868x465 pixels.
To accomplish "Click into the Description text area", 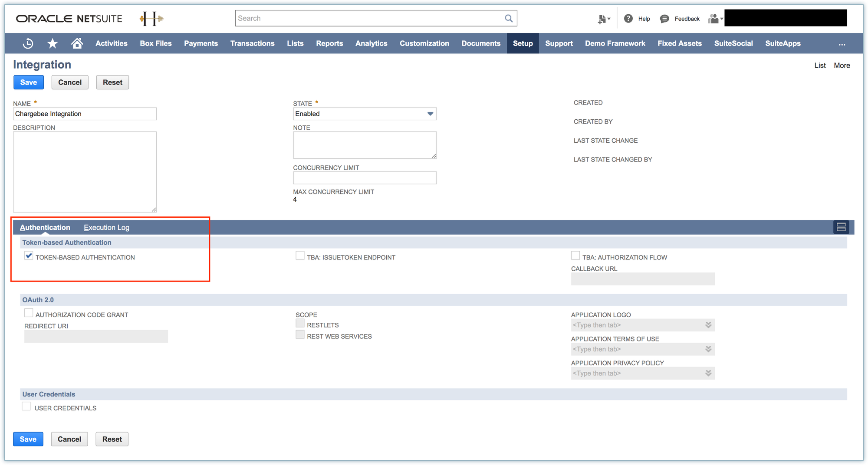I will 85,172.
